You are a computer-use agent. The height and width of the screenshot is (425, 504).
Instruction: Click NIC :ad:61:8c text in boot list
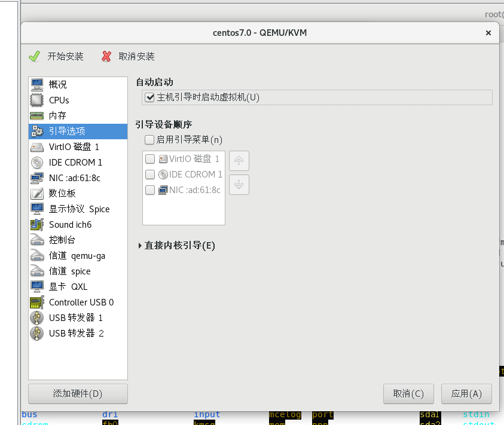(195, 190)
